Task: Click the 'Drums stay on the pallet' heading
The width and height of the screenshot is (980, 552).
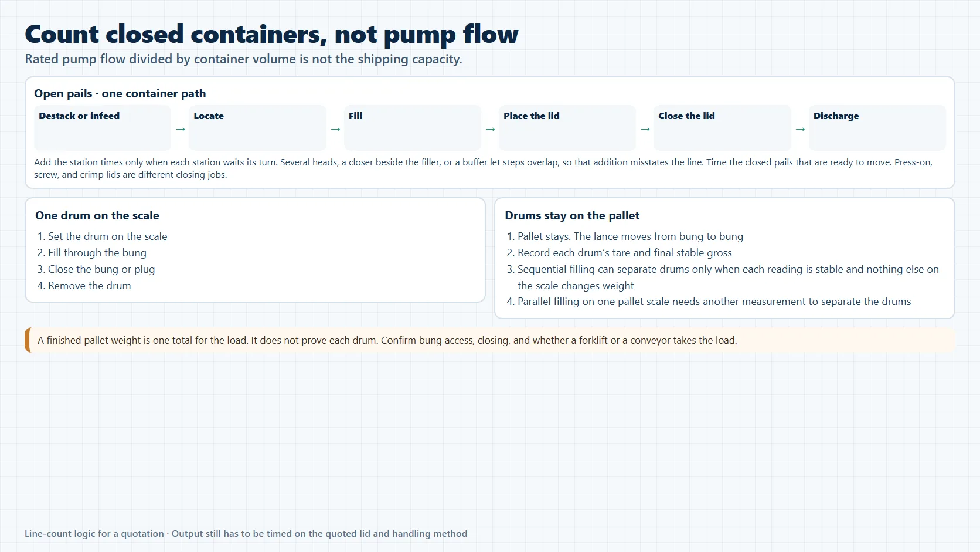Action: [572, 215]
